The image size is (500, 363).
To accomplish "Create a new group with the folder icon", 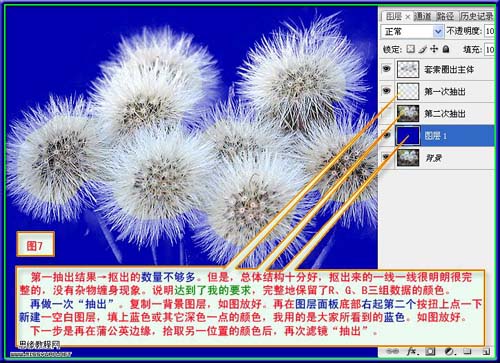I will pyautogui.click(x=468, y=351).
